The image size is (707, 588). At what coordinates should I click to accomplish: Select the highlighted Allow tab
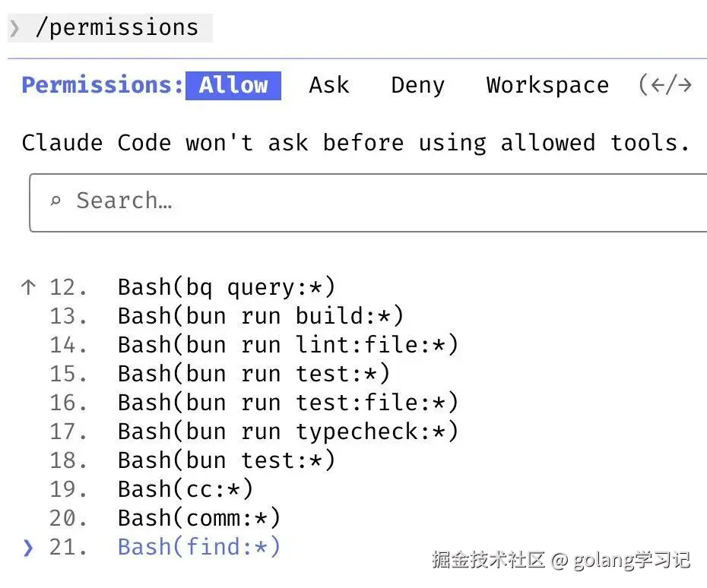[233, 85]
